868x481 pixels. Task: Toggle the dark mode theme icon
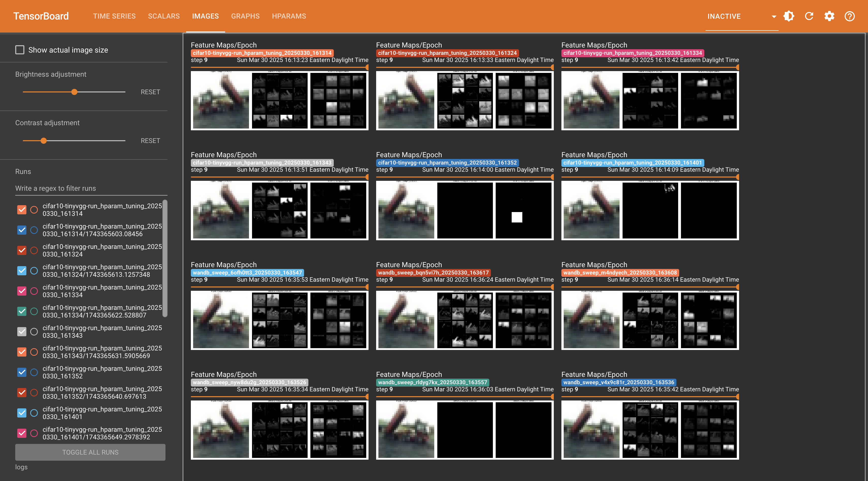789,16
